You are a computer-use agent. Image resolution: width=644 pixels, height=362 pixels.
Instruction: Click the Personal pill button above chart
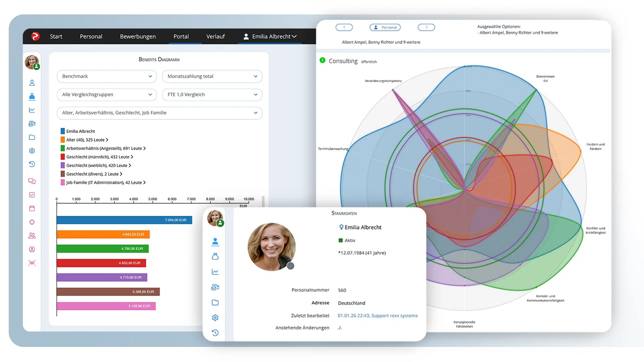click(x=385, y=27)
